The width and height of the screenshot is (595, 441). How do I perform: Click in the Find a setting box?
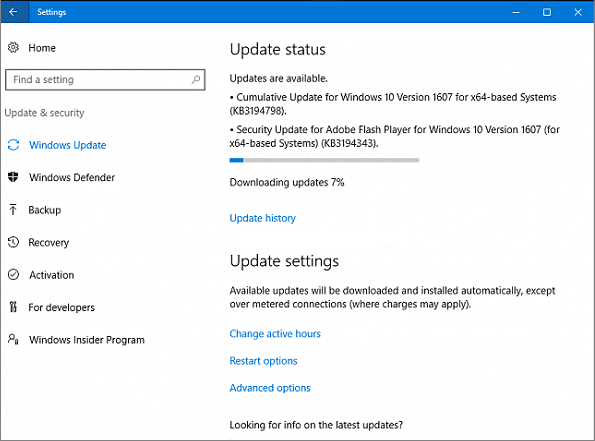(105, 80)
